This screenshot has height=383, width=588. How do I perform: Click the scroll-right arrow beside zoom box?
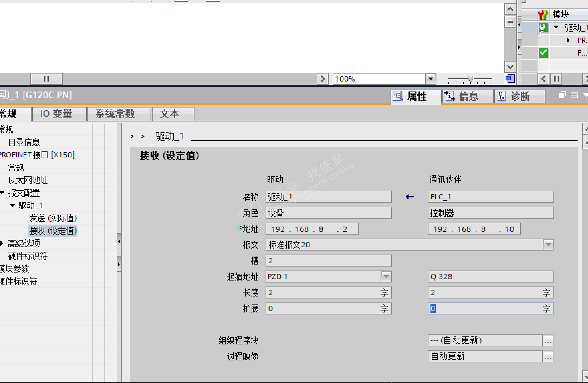tap(322, 79)
